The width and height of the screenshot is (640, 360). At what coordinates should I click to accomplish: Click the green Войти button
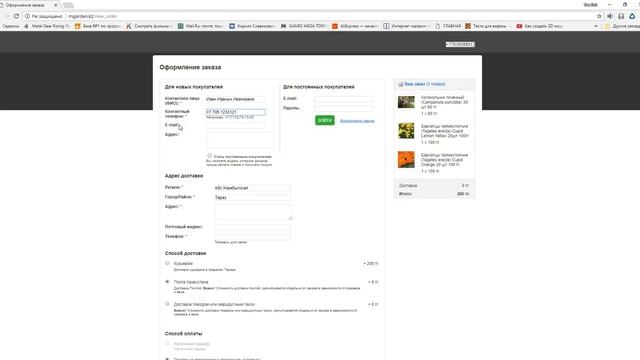[x=324, y=120]
